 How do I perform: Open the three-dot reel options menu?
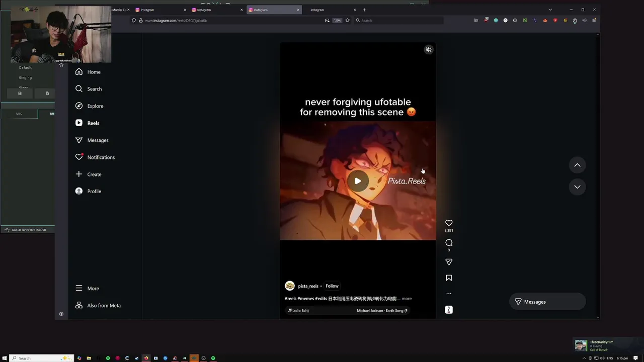click(449, 294)
